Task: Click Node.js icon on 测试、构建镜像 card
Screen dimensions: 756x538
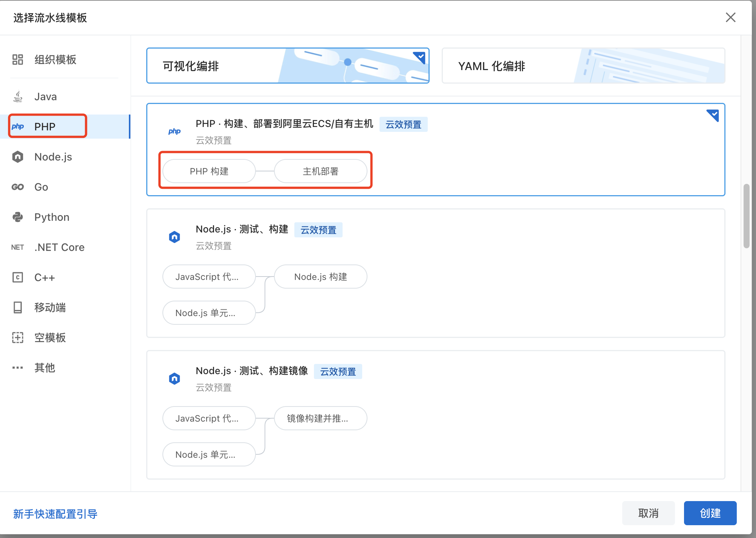Action: (174, 379)
